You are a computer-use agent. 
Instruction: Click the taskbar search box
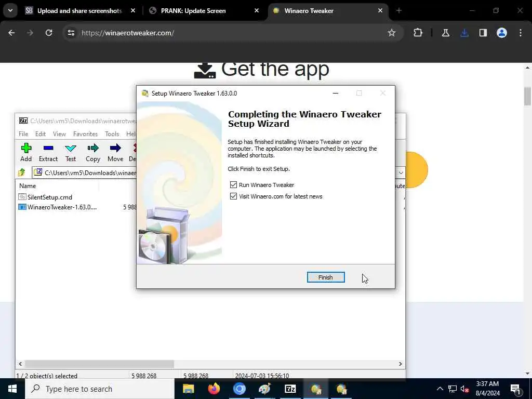click(x=100, y=389)
